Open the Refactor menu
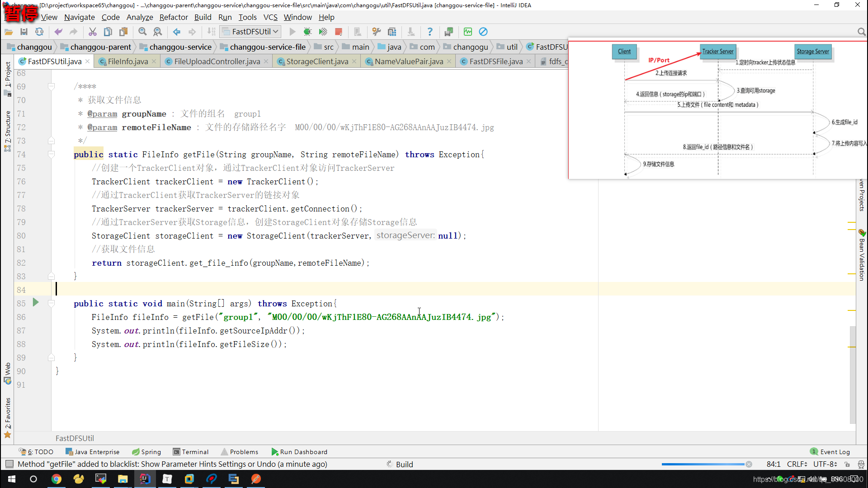 (174, 17)
